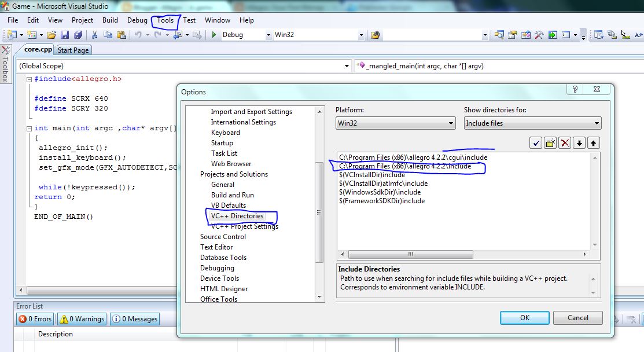Open the Platform dropdown in Options
644x352 pixels.
(x=396, y=123)
